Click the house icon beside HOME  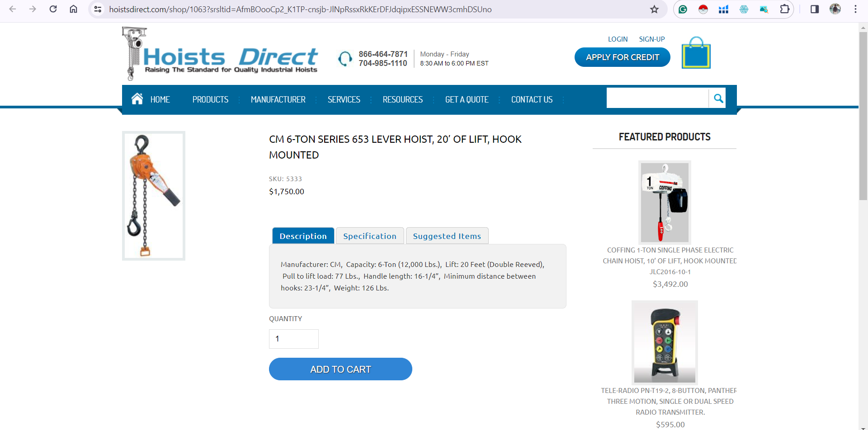click(x=137, y=98)
